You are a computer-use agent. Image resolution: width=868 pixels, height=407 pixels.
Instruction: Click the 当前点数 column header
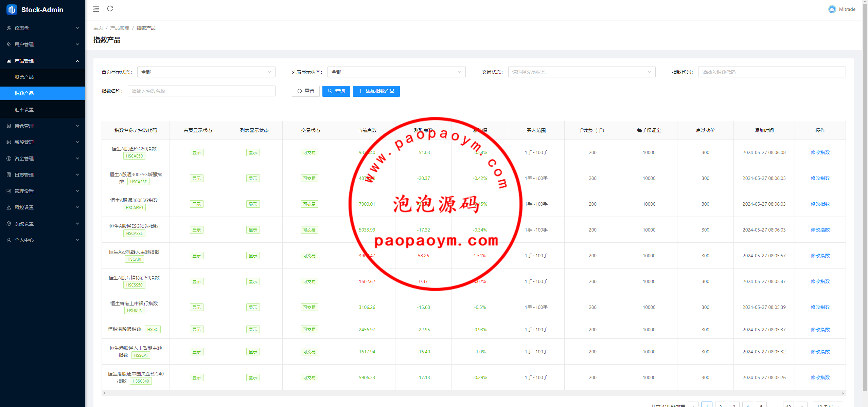point(367,130)
